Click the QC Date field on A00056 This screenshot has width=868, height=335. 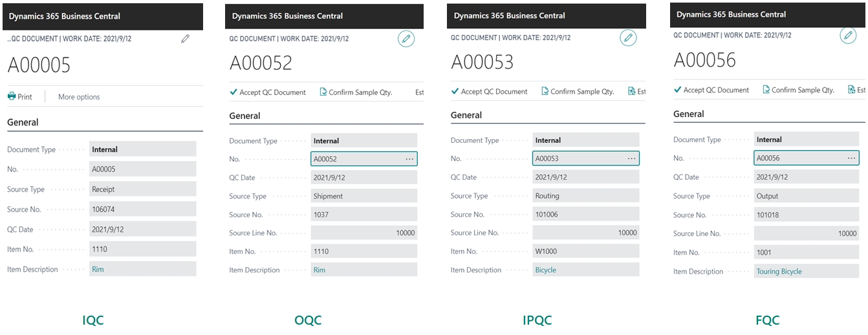click(x=806, y=177)
